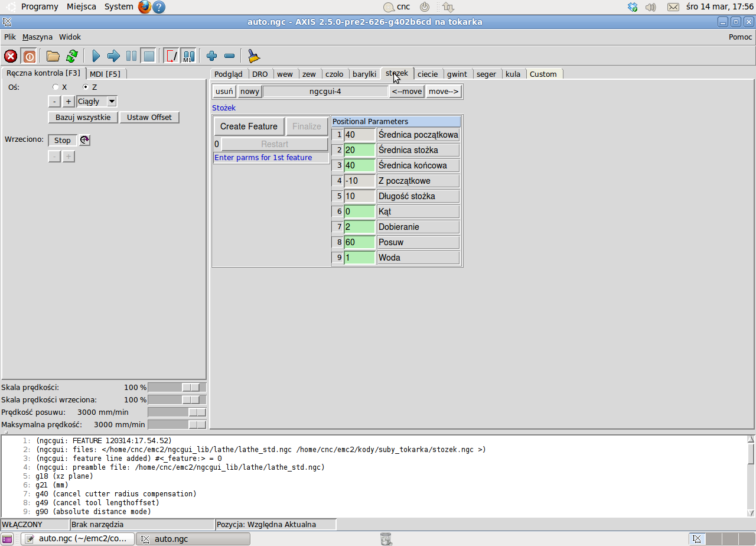The image size is (756, 546).
Task: Click spindle Stop button
Action: point(63,140)
